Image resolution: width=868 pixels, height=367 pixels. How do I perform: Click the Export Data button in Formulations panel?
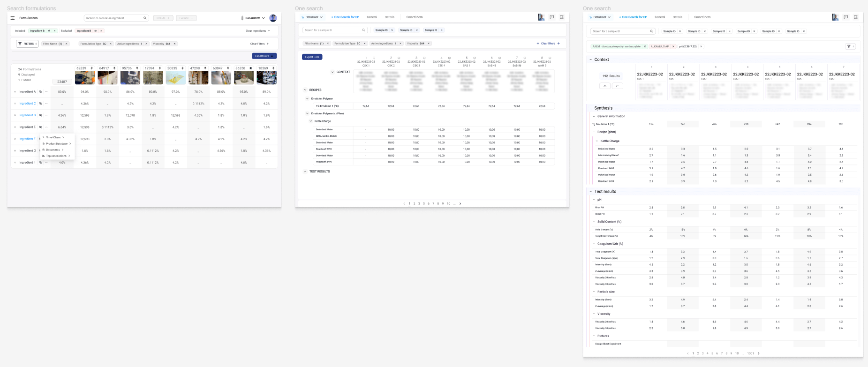click(264, 56)
